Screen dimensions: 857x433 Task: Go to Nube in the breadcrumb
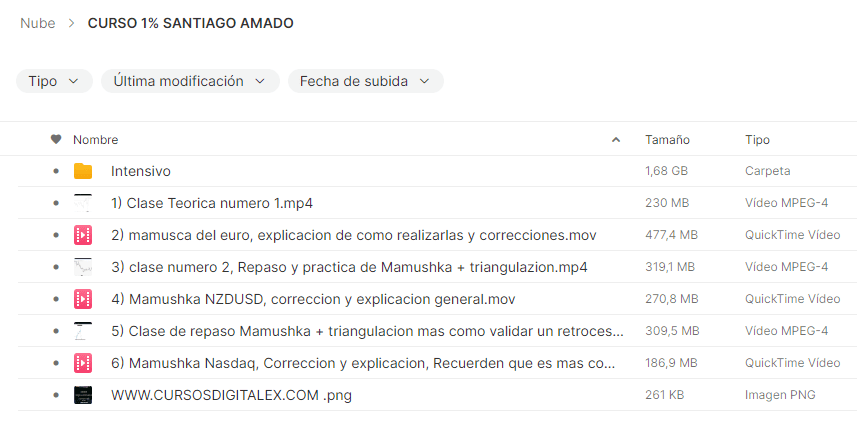[x=38, y=23]
